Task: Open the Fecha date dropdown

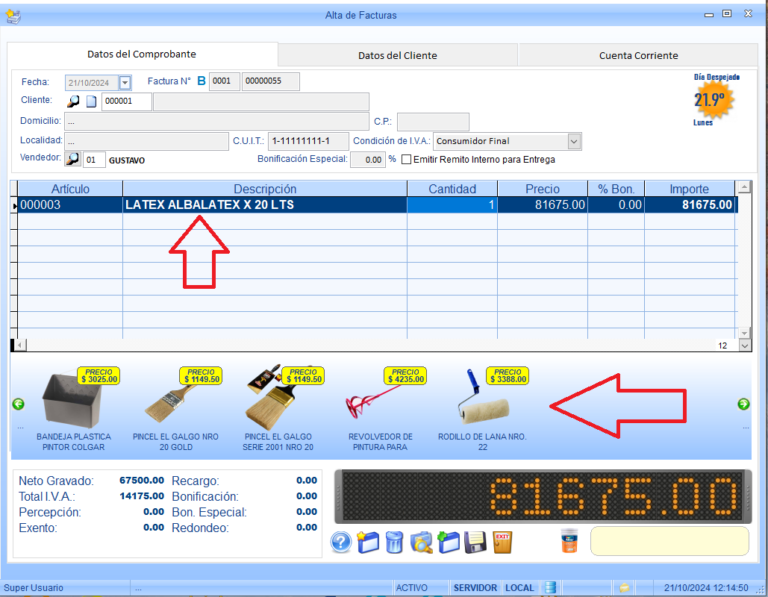Action: (x=125, y=83)
